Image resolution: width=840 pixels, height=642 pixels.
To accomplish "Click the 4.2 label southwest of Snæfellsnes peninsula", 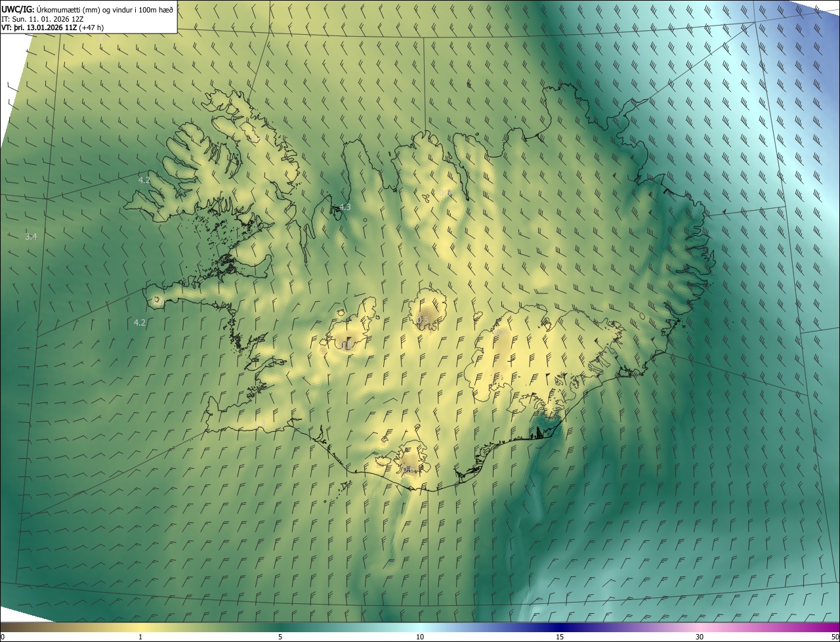I will 139,322.
